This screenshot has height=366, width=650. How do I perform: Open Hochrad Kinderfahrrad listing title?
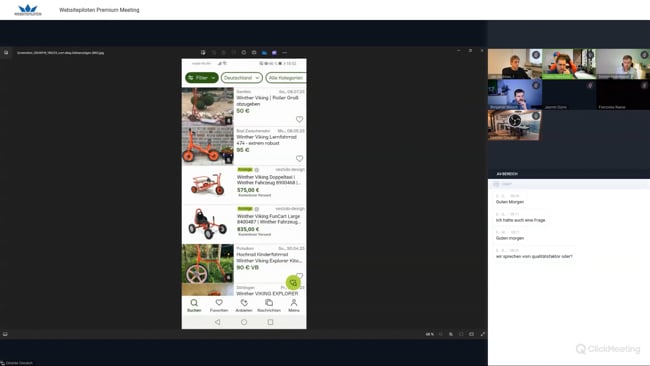point(269,257)
